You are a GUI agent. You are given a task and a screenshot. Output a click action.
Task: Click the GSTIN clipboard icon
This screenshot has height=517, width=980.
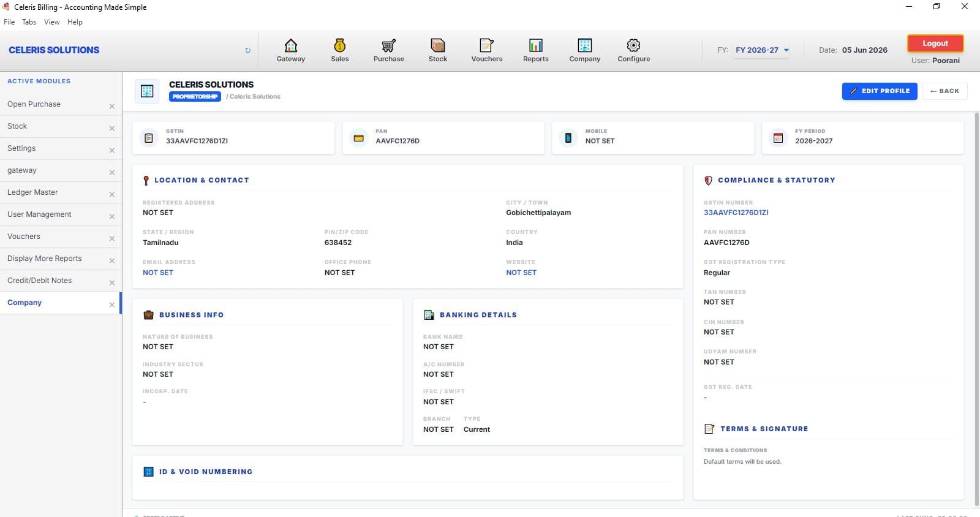pos(149,138)
